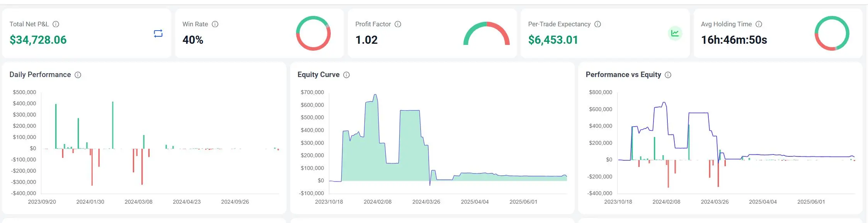Screen dimensions: 868x223
Task: Click the Equity Curve's highest peak
Action: coord(375,95)
